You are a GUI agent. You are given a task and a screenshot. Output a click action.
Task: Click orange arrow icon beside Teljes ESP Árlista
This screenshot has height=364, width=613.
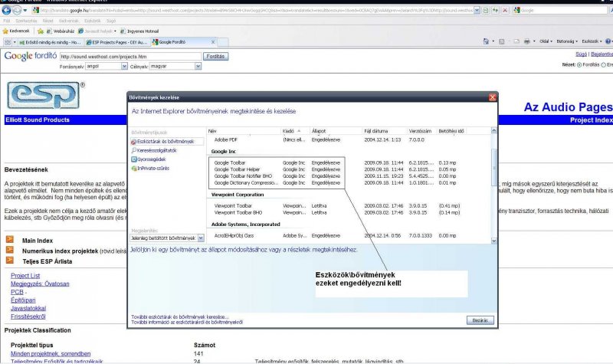coord(10,260)
